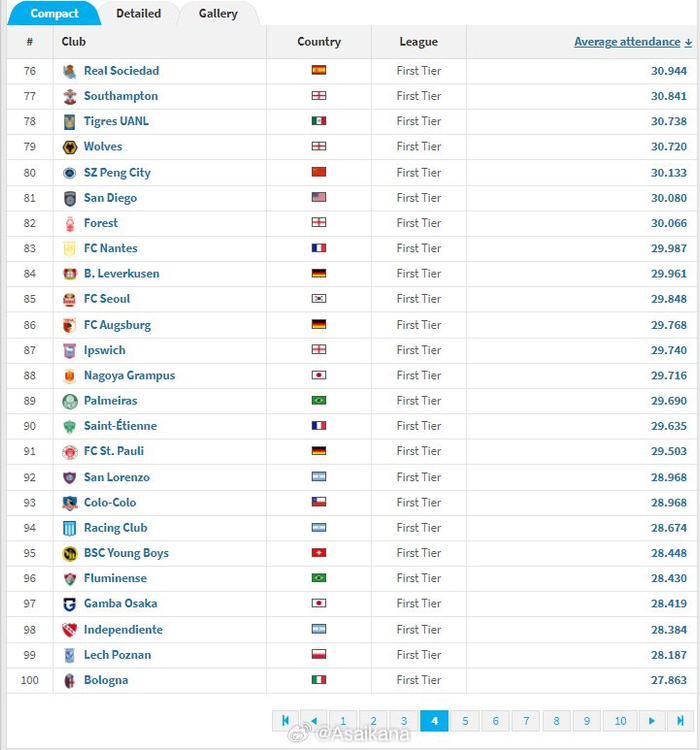Go to the previous page arrow
The image size is (700, 750).
pyautogui.click(x=313, y=721)
